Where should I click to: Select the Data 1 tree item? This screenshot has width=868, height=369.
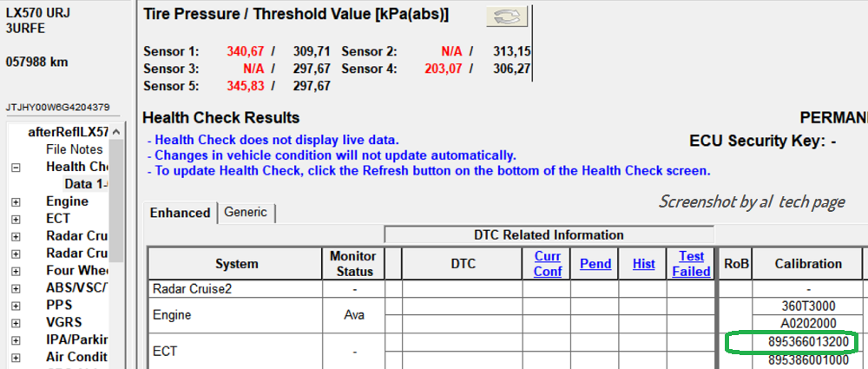coord(85,184)
